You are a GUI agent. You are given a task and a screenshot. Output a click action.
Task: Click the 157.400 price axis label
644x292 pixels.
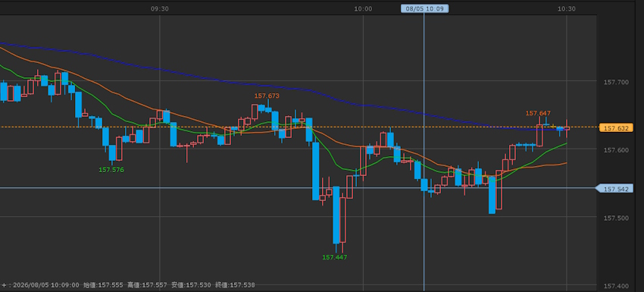click(616, 286)
